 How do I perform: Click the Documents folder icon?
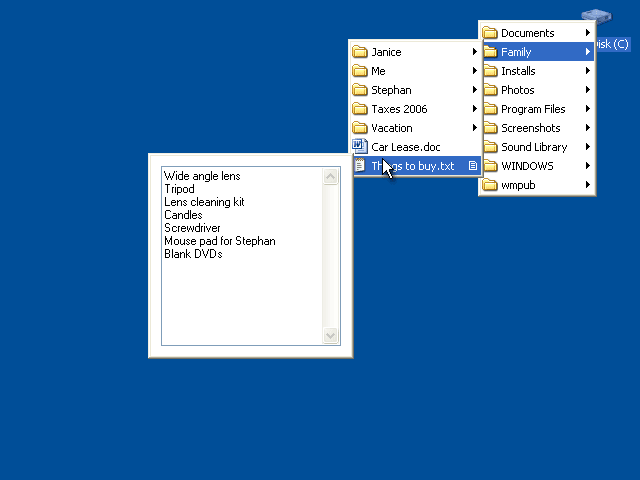pyautogui.click(x=490, y=33)
